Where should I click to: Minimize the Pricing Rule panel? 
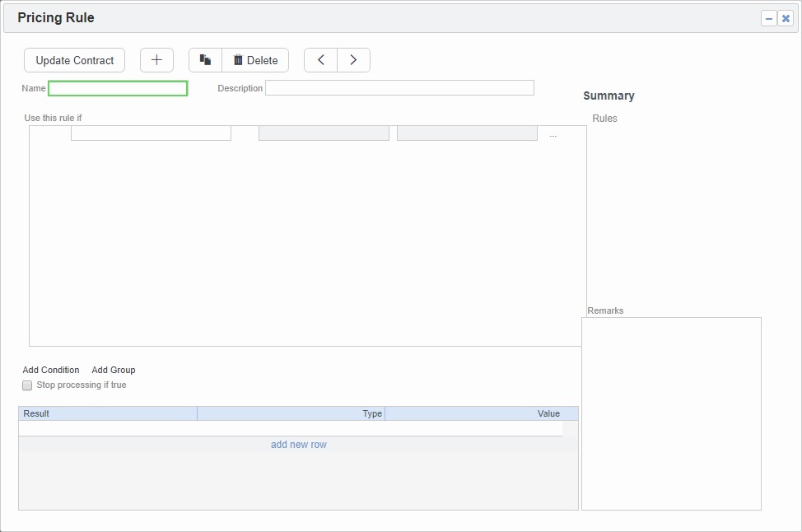pos(768,18)
